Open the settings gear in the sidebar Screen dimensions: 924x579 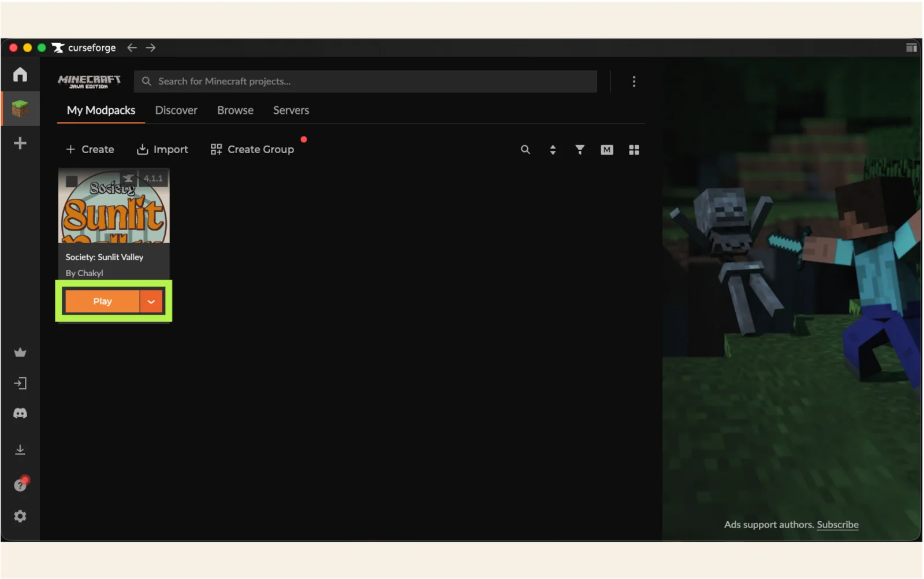pos(20,516)
